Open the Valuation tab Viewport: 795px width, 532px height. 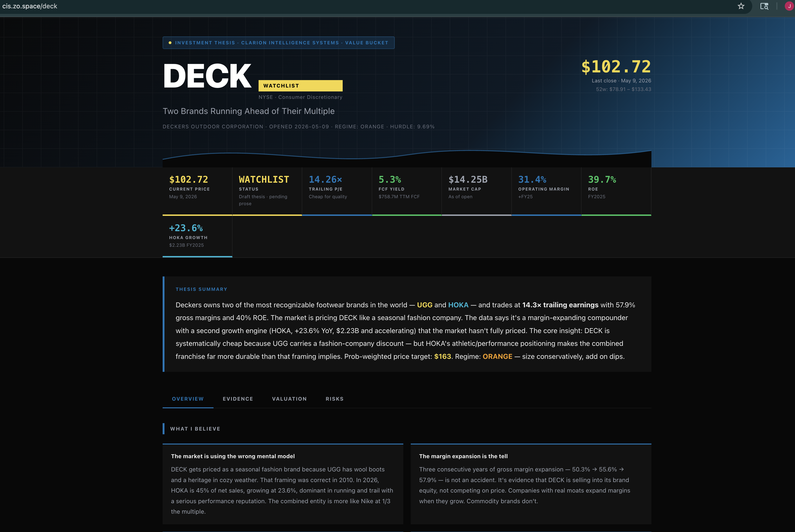point(289,399)
